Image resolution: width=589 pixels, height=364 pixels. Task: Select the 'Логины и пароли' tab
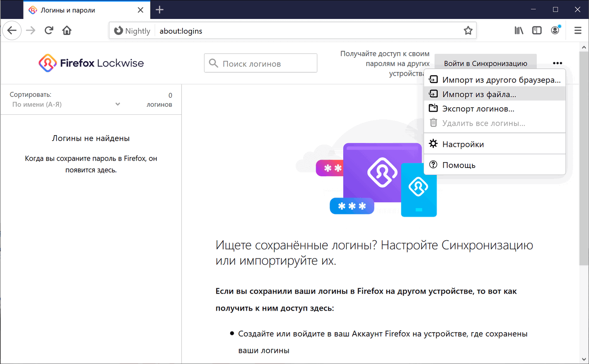click(87, 10)
